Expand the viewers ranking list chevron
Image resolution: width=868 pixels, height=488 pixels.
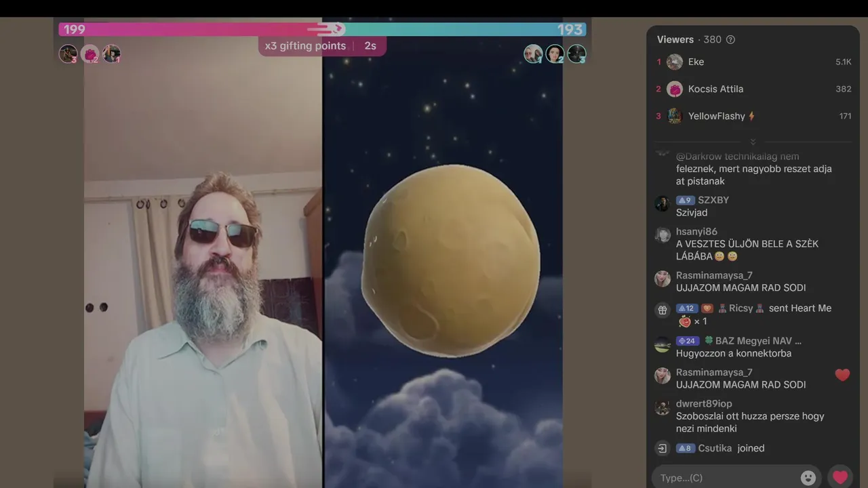click(753, 142)
